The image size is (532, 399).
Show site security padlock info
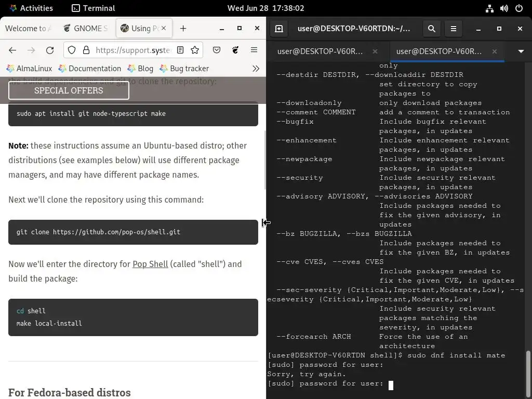pyautogui.click(x=86, y=50)
